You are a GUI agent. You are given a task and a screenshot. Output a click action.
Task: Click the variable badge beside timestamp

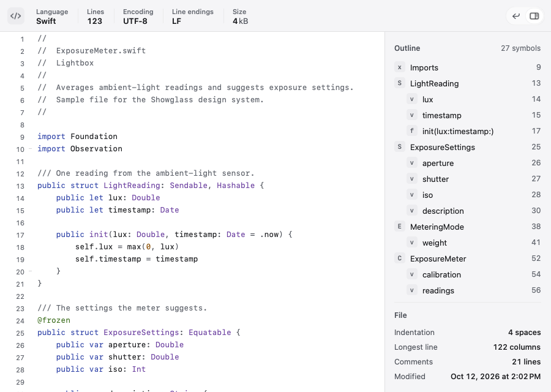coord(412,115)
